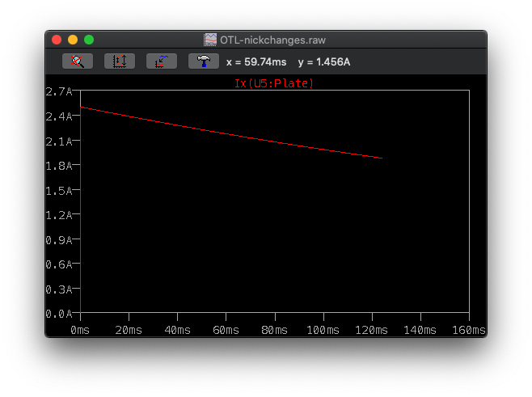Click the 120ms horizontal axis label
Screen dimensions: 532x397
tap(372, 330)
